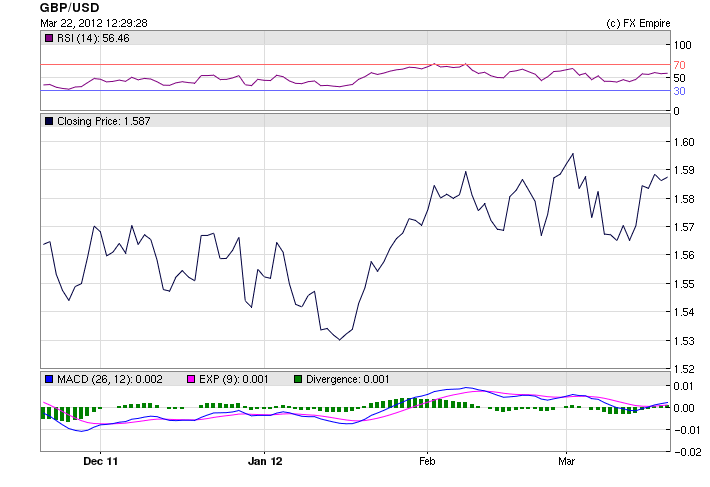Viewport: 710px width, 487px height.
Task: Click the Jan 12 date axis label
Action: pyautogui.click(x=265, y=462)
